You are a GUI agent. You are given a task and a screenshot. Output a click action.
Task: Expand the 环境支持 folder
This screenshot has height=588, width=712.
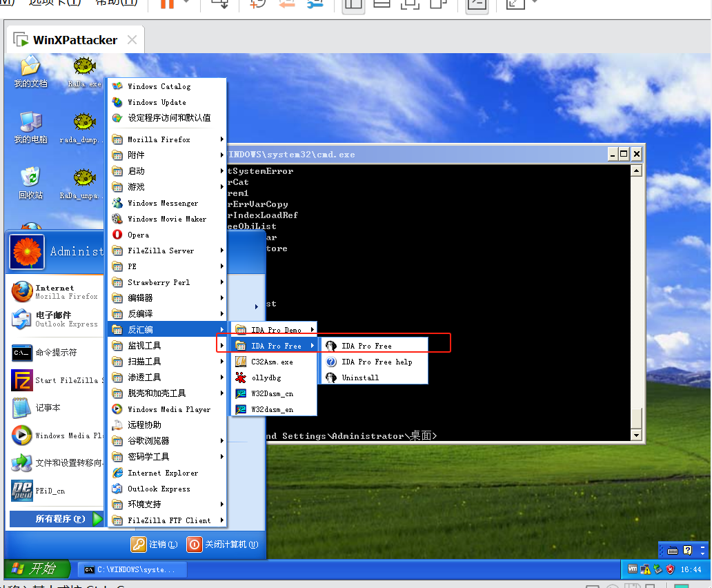point(167,504)
